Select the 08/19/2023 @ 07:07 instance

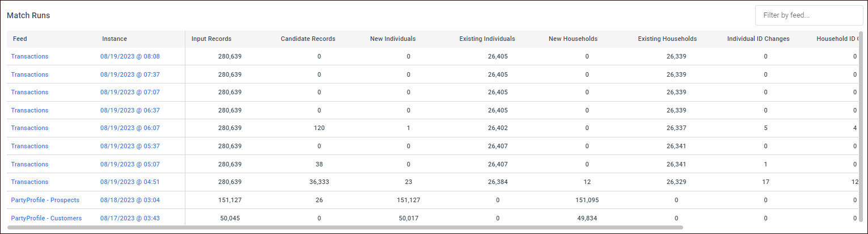(130, 92)
